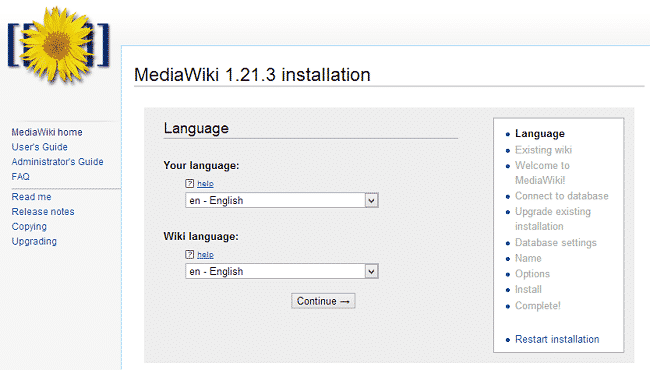Open the help link under Wiki language

(x=205, y=254)
